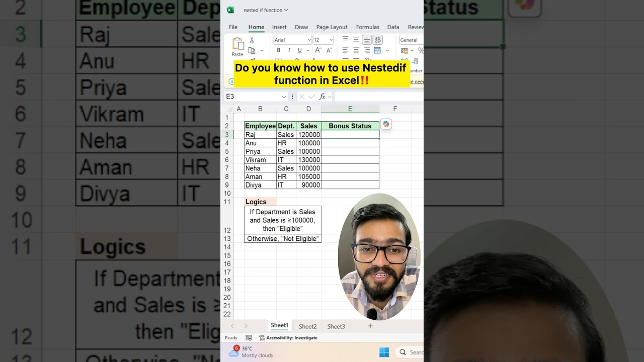Click the Align Right icon
Screen dimensions: 644x362
tap(367, 50)
